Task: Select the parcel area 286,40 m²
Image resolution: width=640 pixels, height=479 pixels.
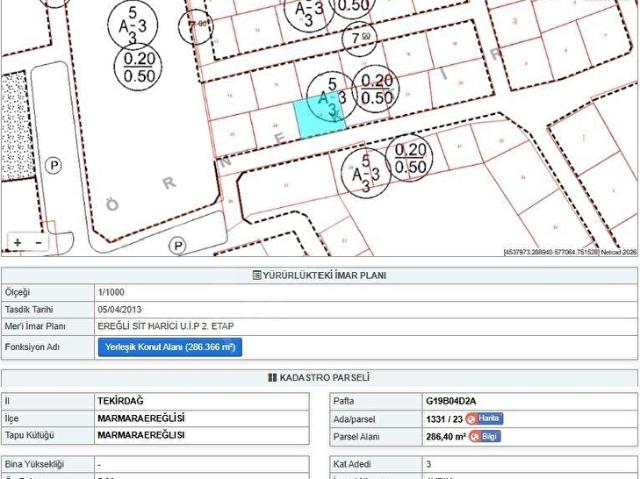Action: 446,437
